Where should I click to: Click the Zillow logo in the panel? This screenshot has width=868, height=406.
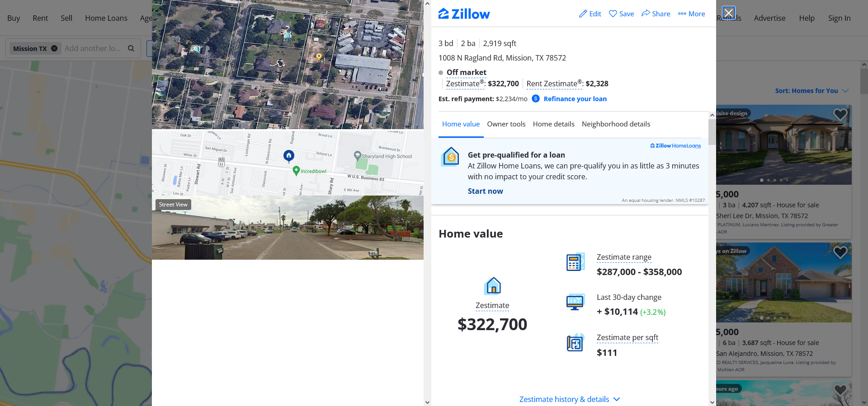click(464, 14)
